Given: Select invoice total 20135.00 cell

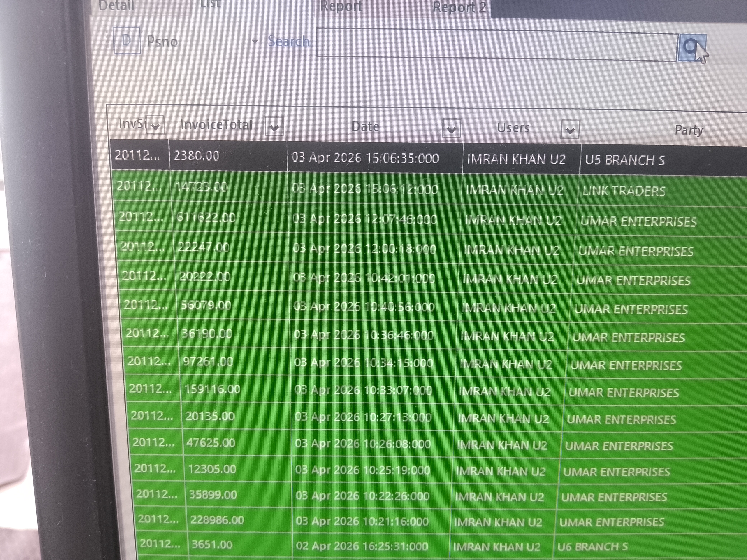Looking at the screenshot, I should click(236, 416).
